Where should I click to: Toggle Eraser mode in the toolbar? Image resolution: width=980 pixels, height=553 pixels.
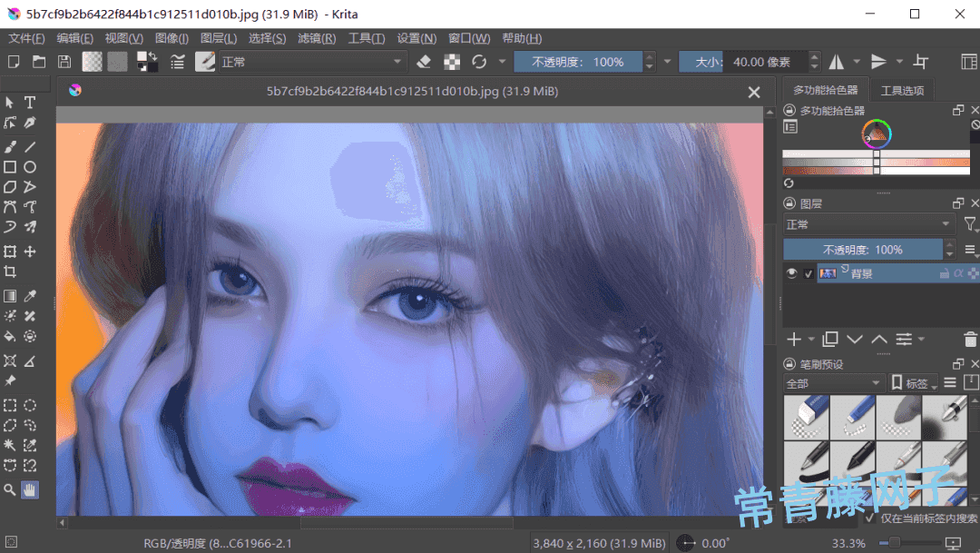click(424, 62)
